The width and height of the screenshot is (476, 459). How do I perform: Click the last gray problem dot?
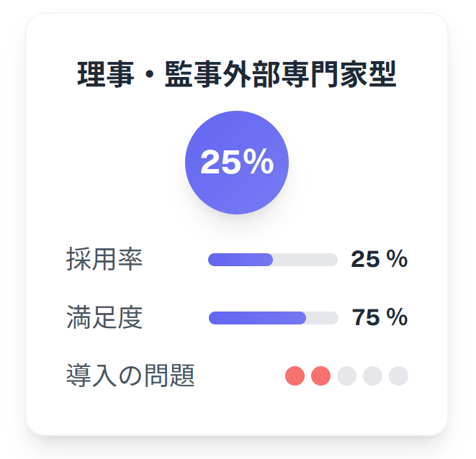pos(399,376)
